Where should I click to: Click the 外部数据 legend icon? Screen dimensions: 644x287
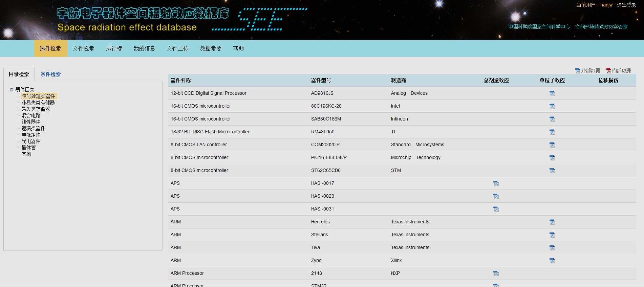pos(578,71)
